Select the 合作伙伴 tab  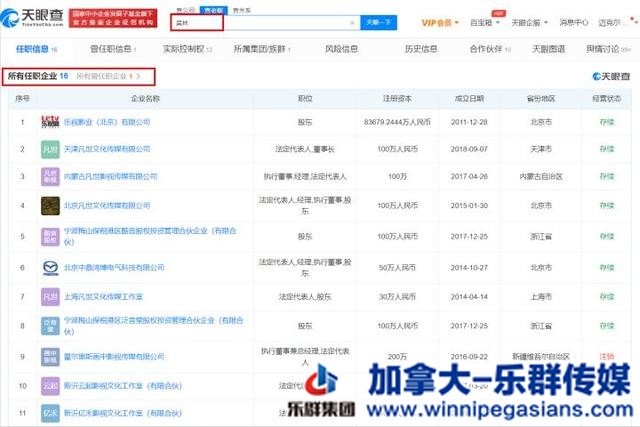tap(490, 49)
